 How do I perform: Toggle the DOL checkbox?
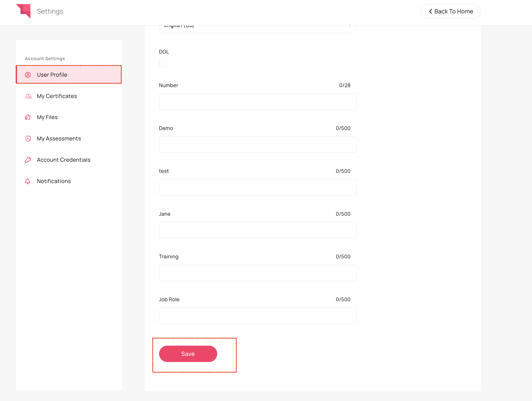[x=163, y=63]
